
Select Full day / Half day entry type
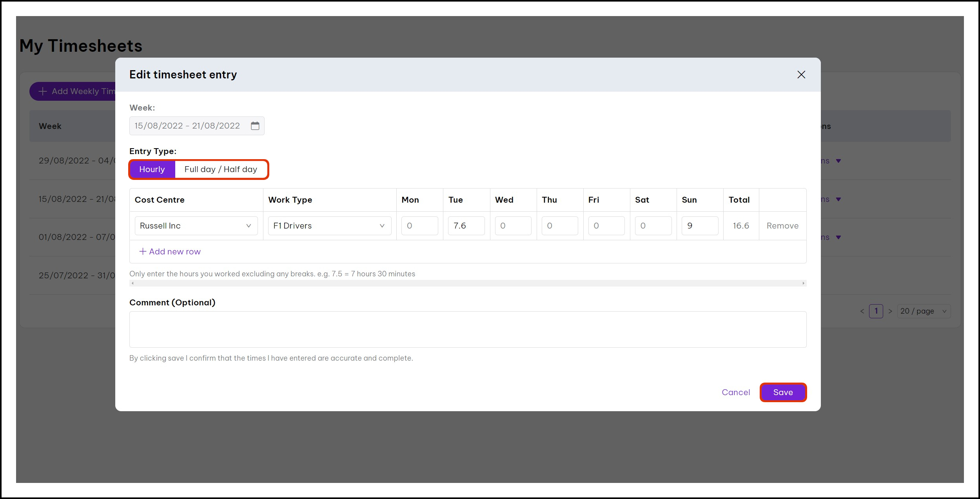[x=221, y=169]
